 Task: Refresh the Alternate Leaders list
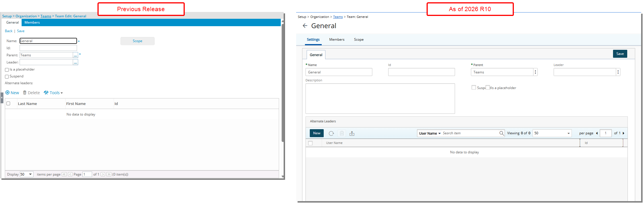click(x=331, y=133)
